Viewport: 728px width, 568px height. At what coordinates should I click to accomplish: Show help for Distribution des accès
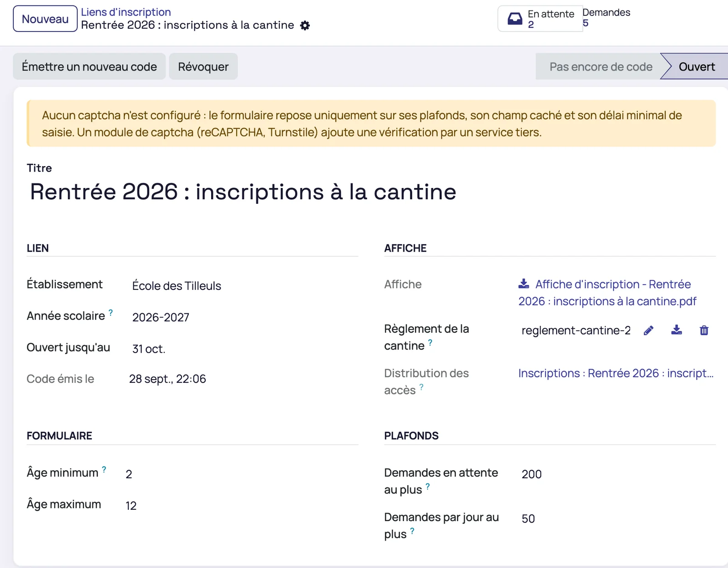(421, 387)
